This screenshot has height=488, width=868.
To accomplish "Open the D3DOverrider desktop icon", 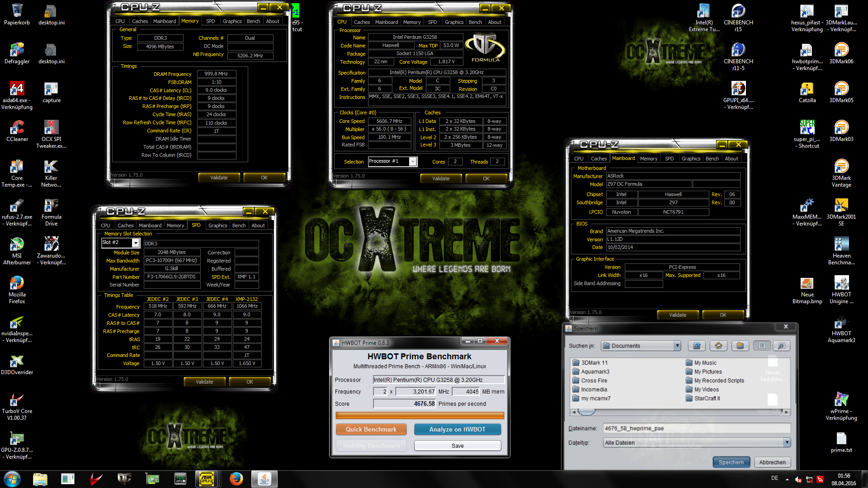I will [x=17, y=364].
